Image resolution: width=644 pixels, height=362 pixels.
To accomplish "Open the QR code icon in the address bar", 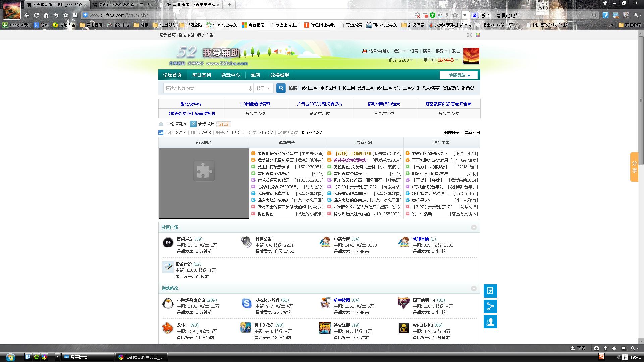I will (440, 15).
